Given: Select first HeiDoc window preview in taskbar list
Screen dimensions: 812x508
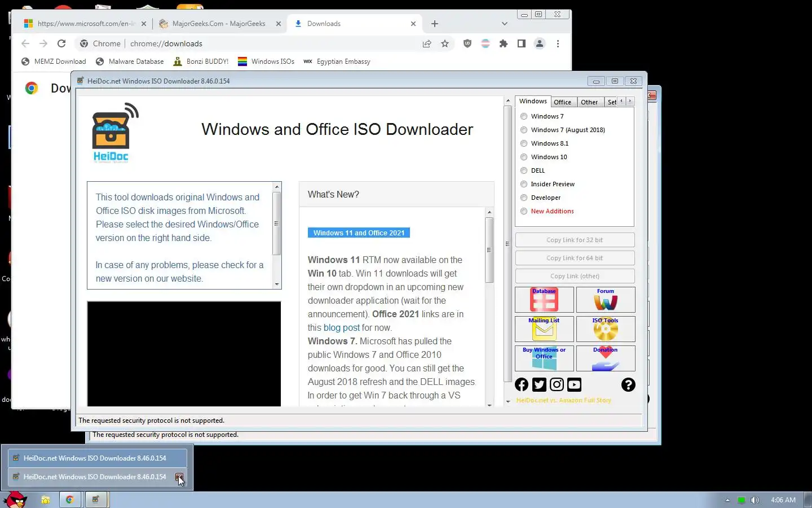Looking at the screenshot, I should click(x=98, y=458).
